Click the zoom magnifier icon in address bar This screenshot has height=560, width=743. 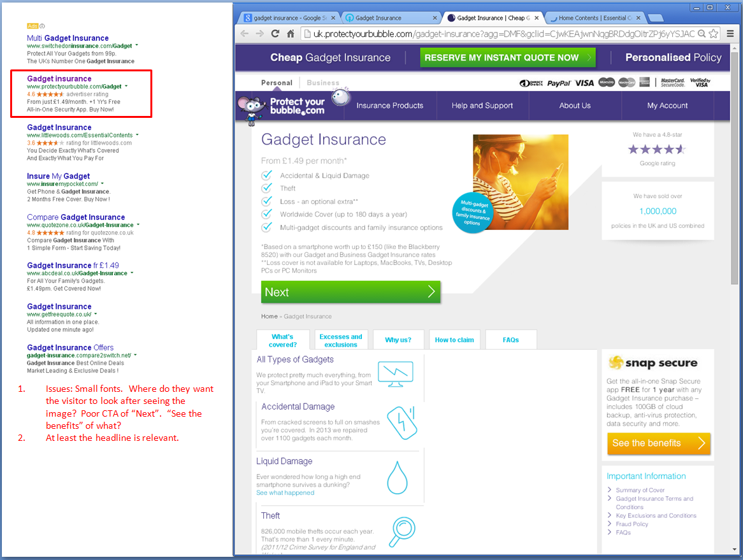[x=702, y=34]
